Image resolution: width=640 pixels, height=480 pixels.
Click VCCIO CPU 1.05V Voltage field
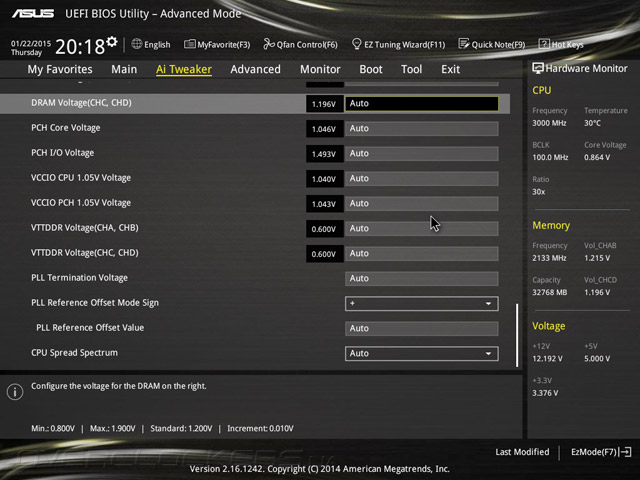(x=422, y=179)
